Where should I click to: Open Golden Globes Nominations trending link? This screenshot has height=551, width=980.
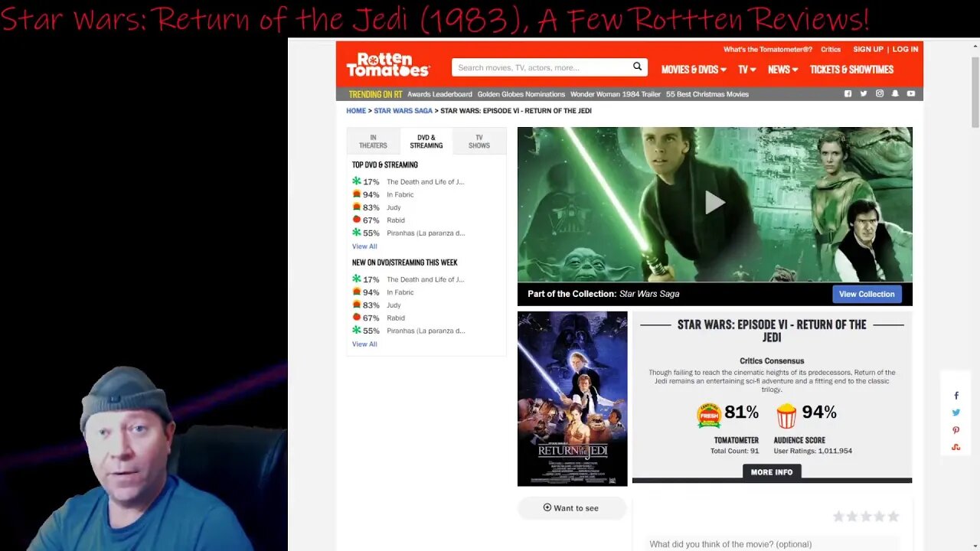pos(521,94)
